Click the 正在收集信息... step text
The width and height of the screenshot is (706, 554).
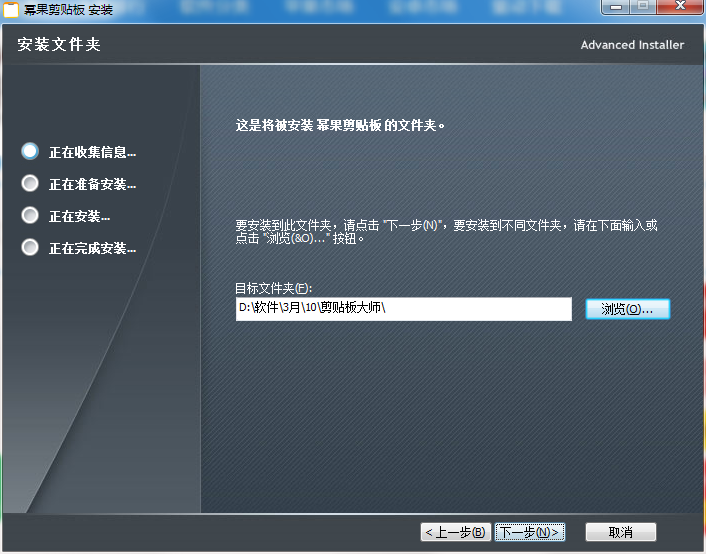click(92, 152)
